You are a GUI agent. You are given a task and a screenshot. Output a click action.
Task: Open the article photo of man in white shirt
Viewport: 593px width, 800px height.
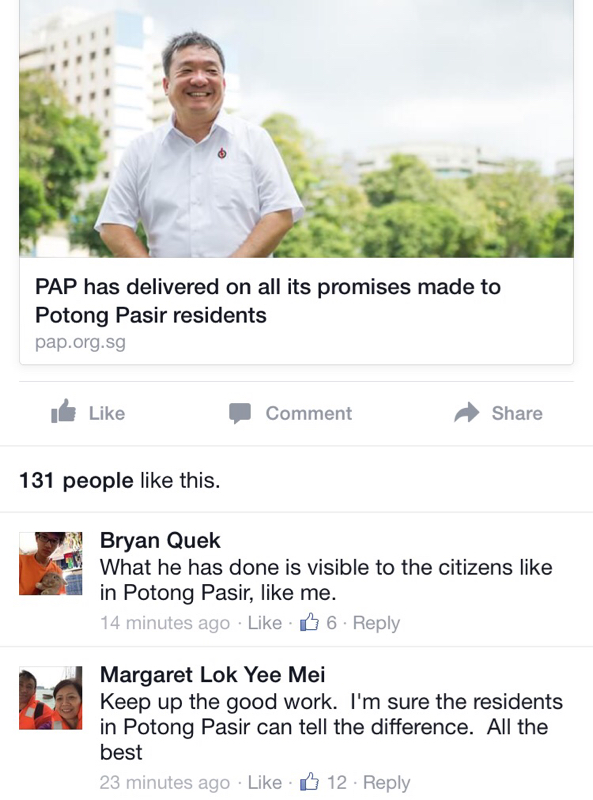296,129
